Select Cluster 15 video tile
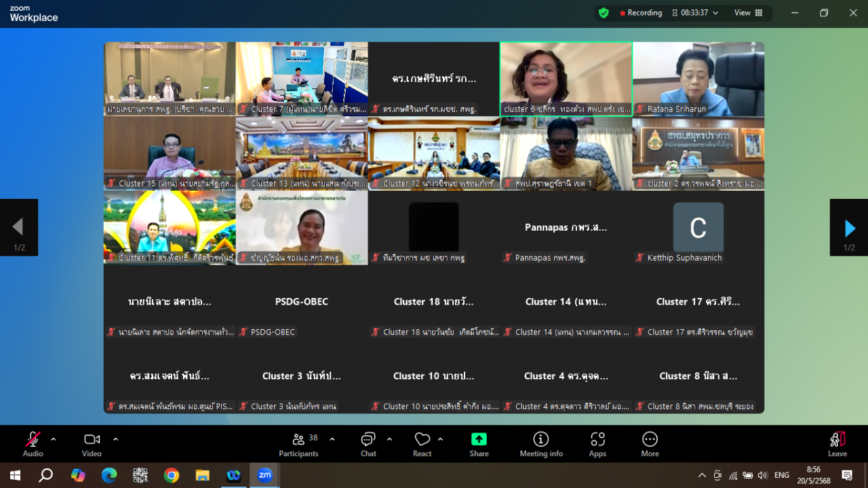Screen dimensions: 868x488 pyautogui.click(x=170, y=153)
